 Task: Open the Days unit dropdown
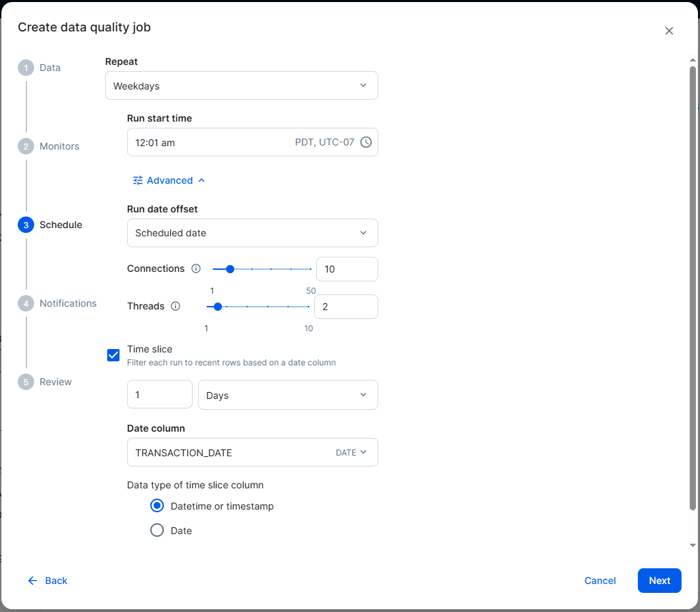(288, 394)
